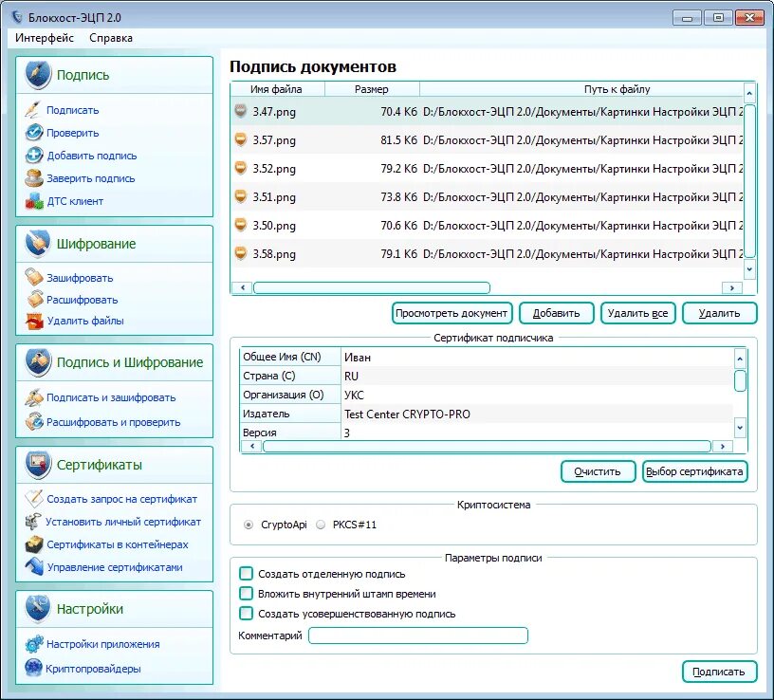Click Test Center CRYPTO-PRO issuer value

point(407,414)
